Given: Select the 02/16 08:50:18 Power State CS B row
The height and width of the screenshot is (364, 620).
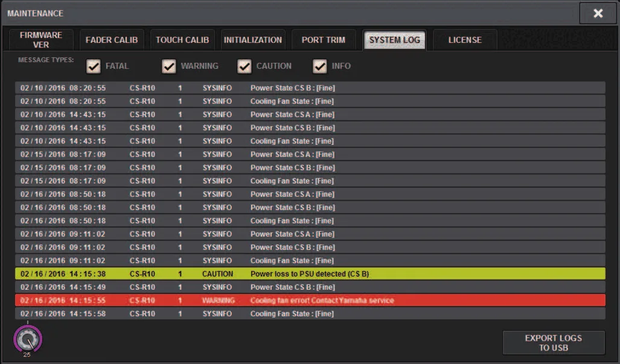Looking at the screenshot, I should (310, 207).
